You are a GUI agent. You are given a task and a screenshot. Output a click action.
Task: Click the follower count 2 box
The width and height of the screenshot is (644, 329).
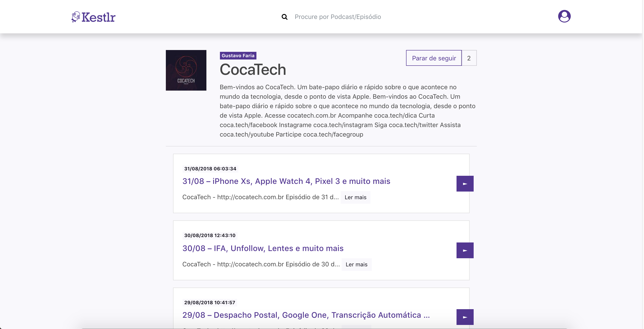[469, 58]
